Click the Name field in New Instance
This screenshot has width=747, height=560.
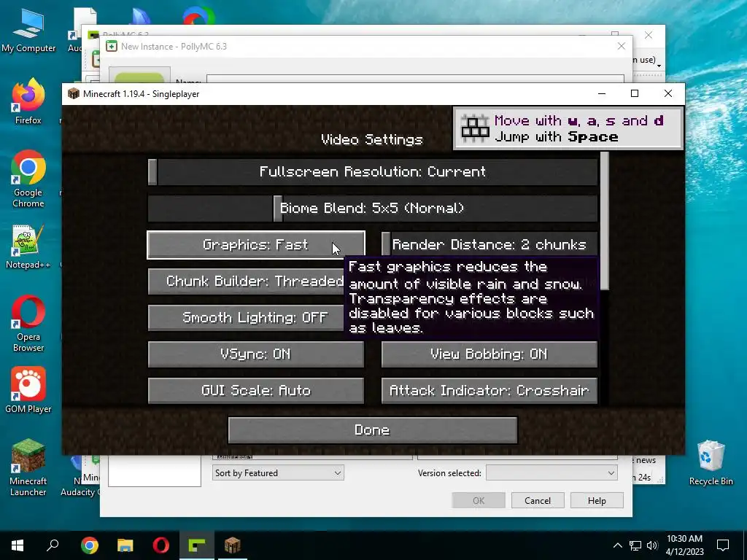click(x=415, y=79)
